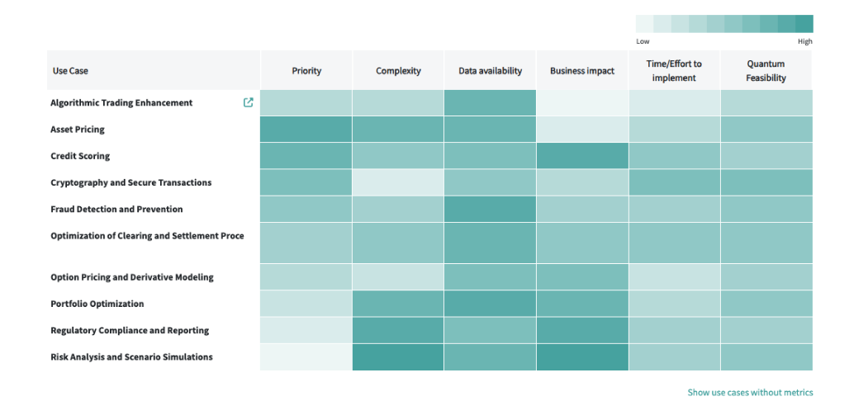Sort by the Priority column header
This screenshot has height=401, width=868.
pyautogui.click(x=306, y=71)
